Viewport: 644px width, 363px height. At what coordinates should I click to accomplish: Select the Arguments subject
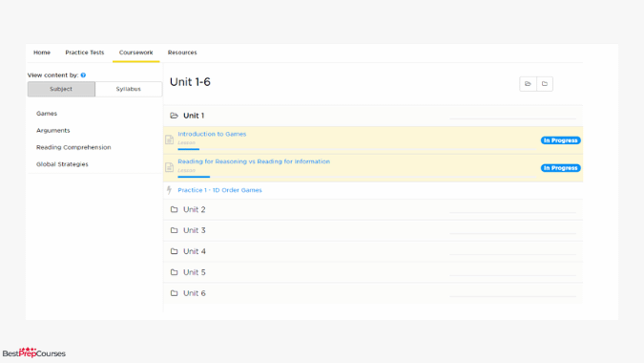pyautogui.click(x=53, y=130)
